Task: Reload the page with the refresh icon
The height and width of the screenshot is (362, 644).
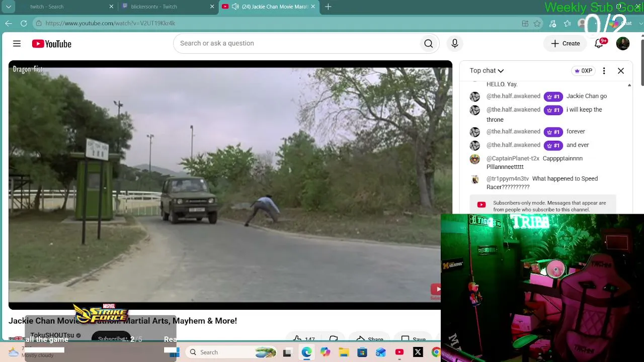Action: tap(24, 23)
